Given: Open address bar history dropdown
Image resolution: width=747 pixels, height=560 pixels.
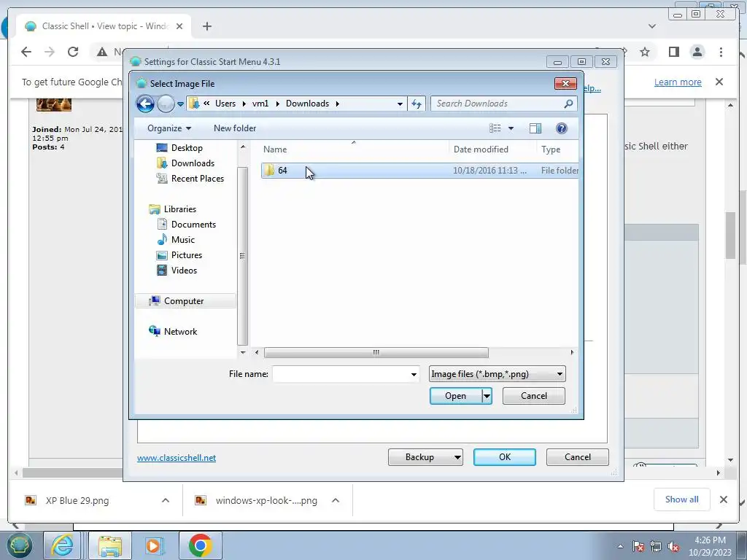Looking at the screenshot, I should click(x=400, y=104).
